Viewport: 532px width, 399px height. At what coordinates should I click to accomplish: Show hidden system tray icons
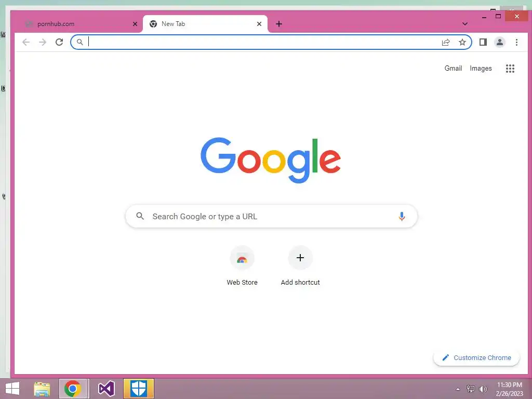pos(458,389)
